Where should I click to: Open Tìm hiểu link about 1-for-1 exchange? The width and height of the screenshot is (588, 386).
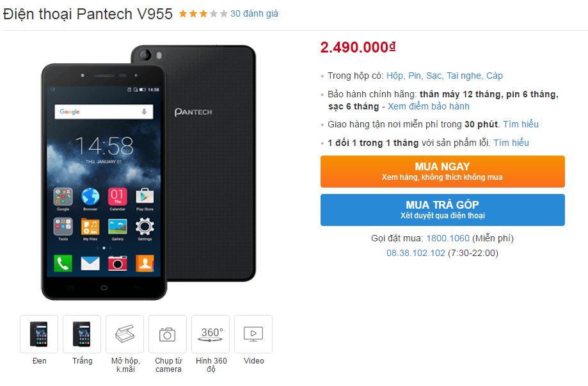[x=512, y=143]
